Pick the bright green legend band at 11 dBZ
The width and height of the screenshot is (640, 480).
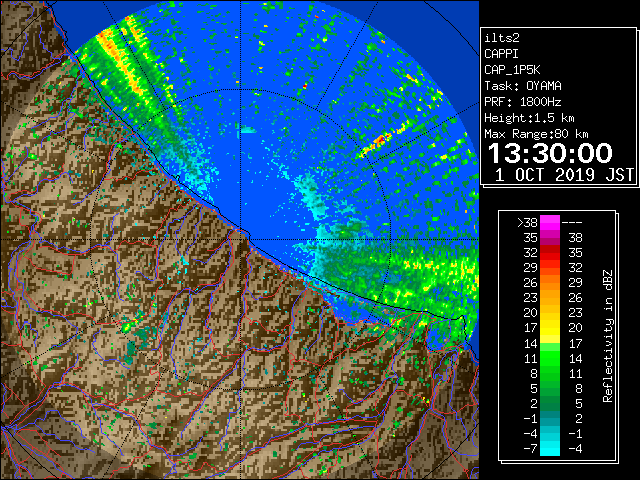(550, 358)
